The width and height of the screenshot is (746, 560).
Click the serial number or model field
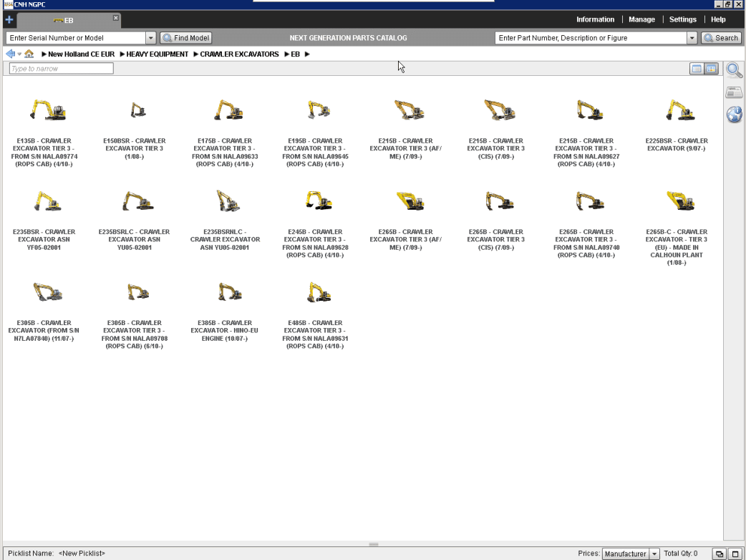coord(76,38)
